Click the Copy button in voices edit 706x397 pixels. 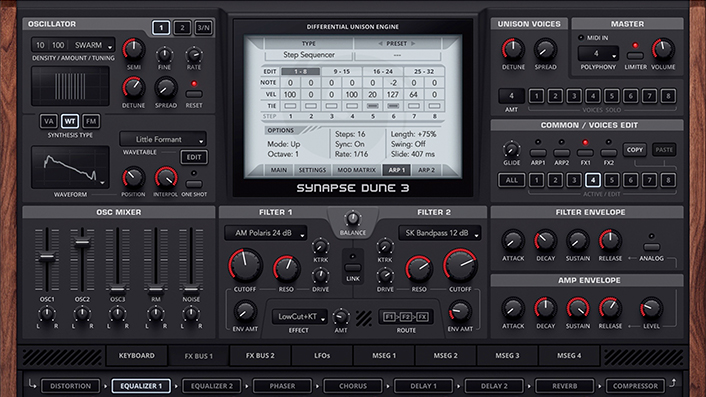point(635,150)
